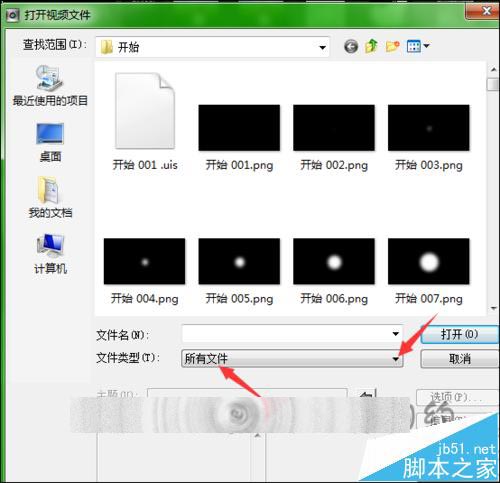Select thumbnail 开始 004.png

[144, 261]
